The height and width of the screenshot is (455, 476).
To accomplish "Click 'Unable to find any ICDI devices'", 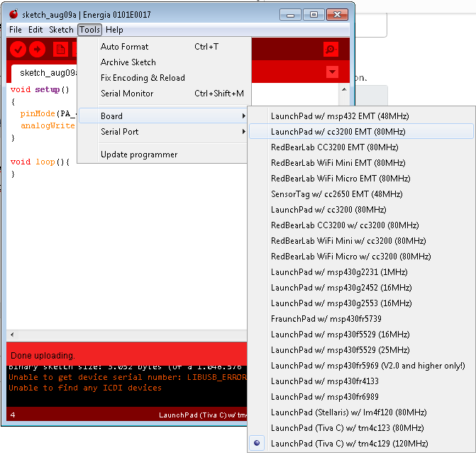I will [x=85, y=388].
